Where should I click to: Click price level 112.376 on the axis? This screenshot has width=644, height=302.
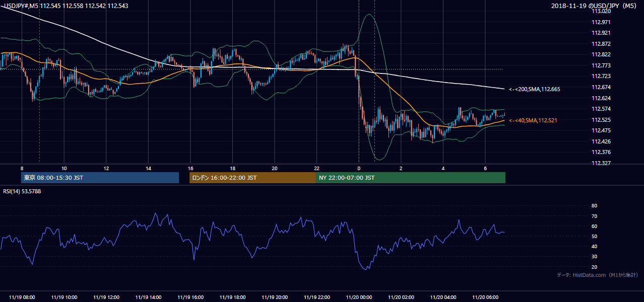[x=601, y=152]
